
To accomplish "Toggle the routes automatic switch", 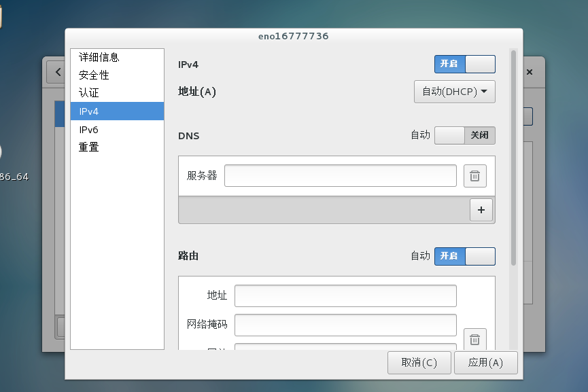I will pyautogui.click(x=465, y=256).
